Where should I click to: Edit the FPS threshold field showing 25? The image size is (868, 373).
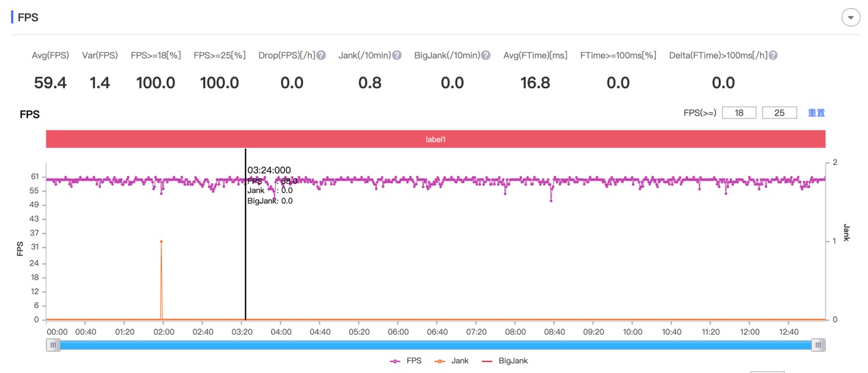pos(779,113)
